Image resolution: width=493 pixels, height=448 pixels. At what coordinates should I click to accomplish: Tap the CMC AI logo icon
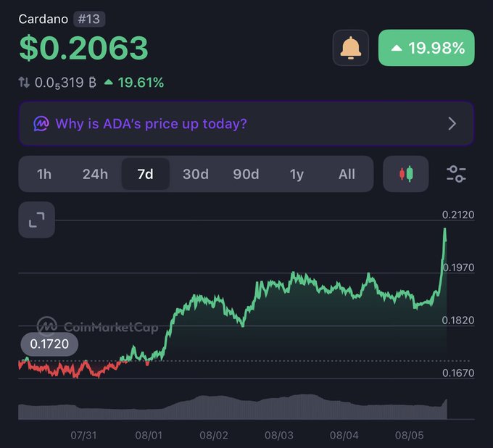coord(41,123)
